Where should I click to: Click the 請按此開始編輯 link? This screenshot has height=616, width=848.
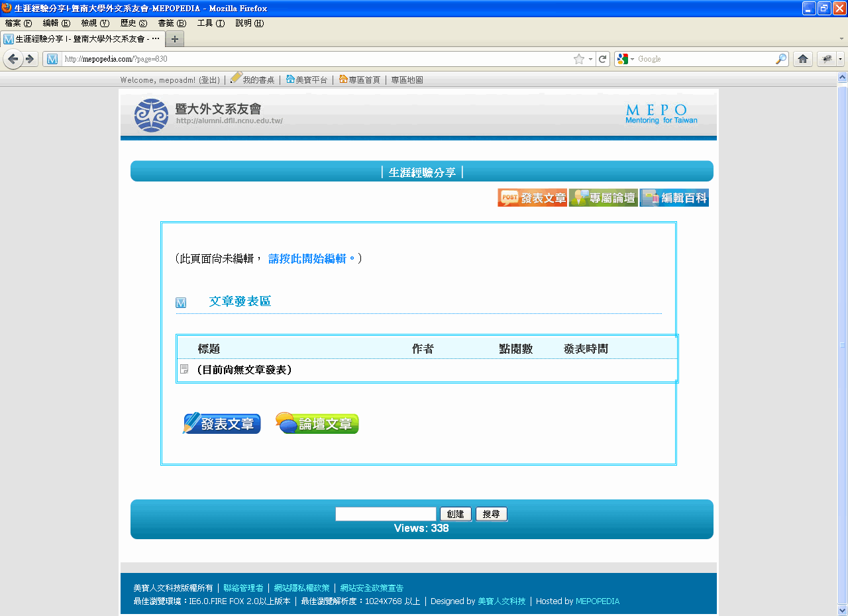pos(311,259)
